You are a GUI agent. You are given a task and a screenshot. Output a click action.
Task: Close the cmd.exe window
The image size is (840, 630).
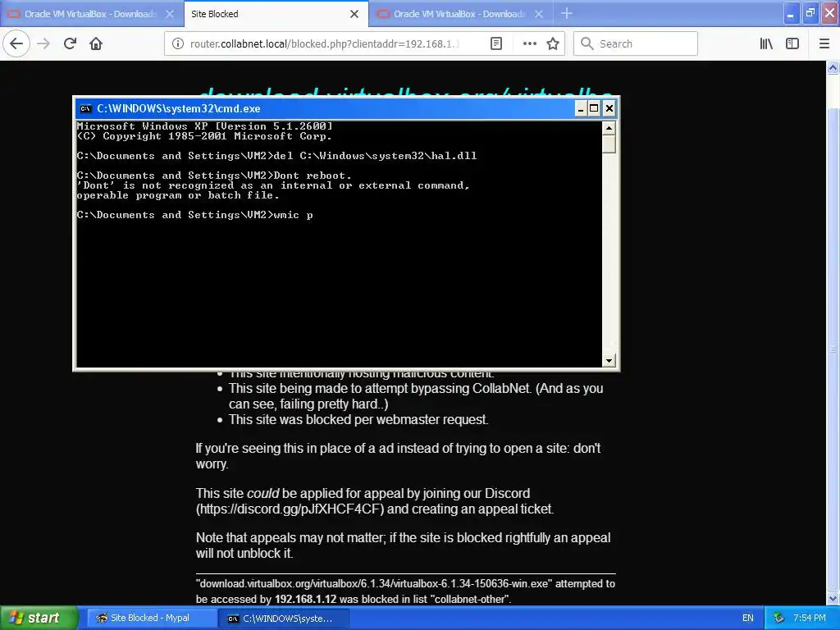(x=609, y=109)
